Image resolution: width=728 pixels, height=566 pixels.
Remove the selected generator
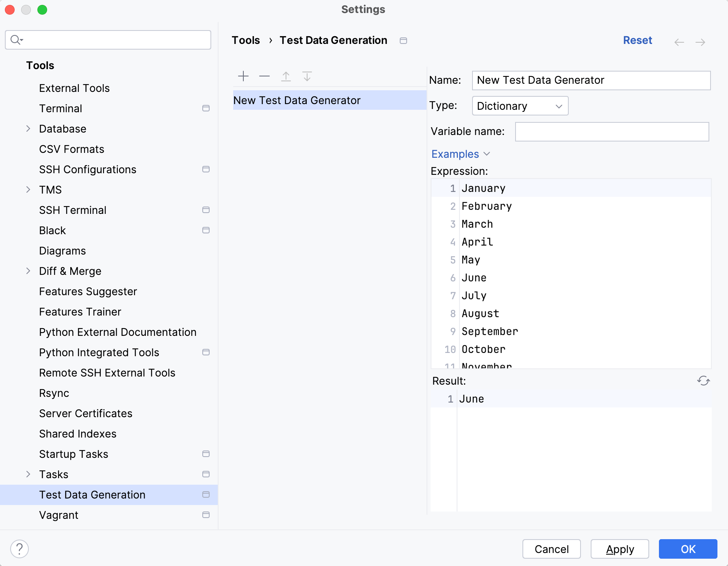tap(264, 76)
